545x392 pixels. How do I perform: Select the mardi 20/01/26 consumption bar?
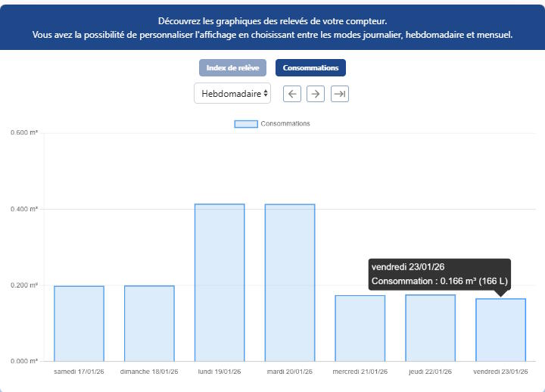click(x=290, y=282)
